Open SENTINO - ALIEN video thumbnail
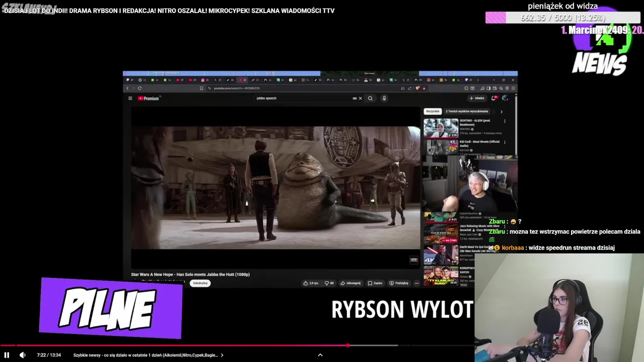 441,128
